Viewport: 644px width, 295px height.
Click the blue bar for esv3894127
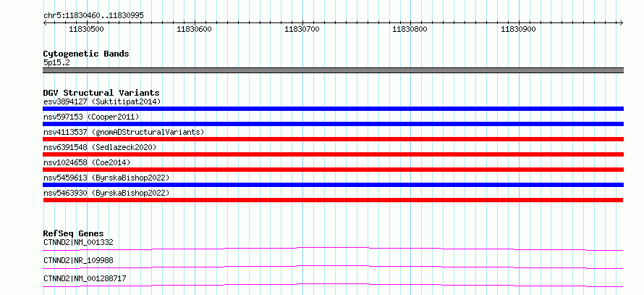click(x=333, y=109)
